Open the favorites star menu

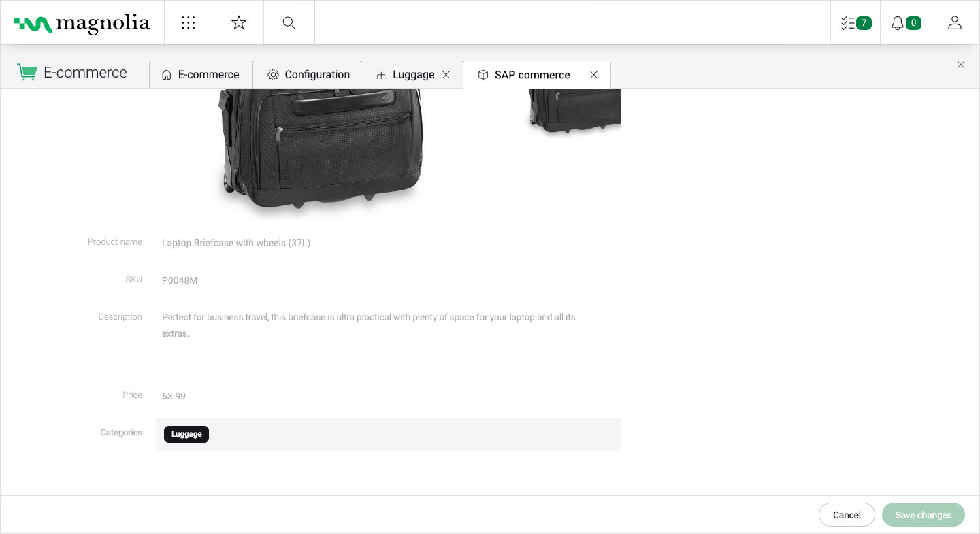pyautogui.click(x=239, y=22)
